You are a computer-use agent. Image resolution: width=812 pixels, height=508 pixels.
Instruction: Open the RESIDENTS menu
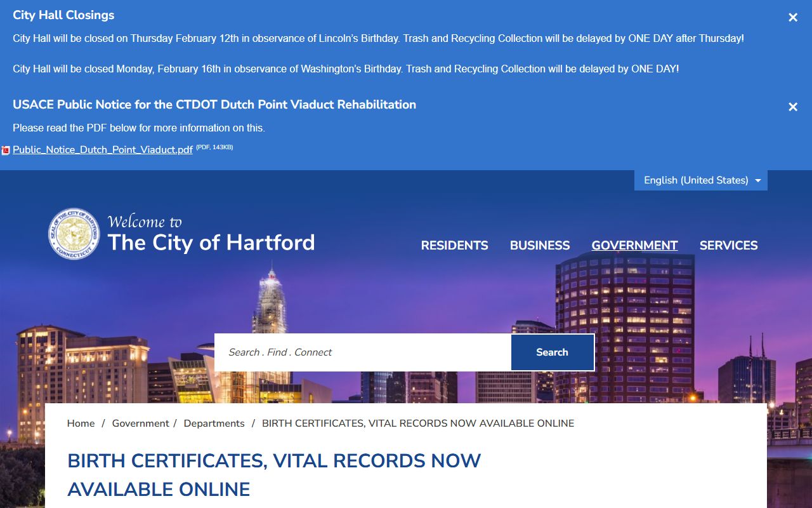tap(454, 246)
